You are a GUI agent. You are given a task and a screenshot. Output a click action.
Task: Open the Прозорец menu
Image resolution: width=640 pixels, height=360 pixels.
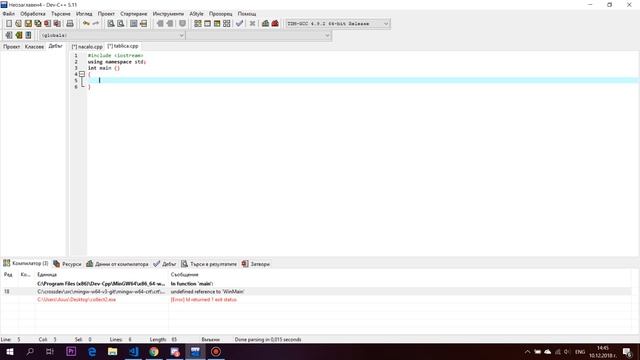(220, 14)
